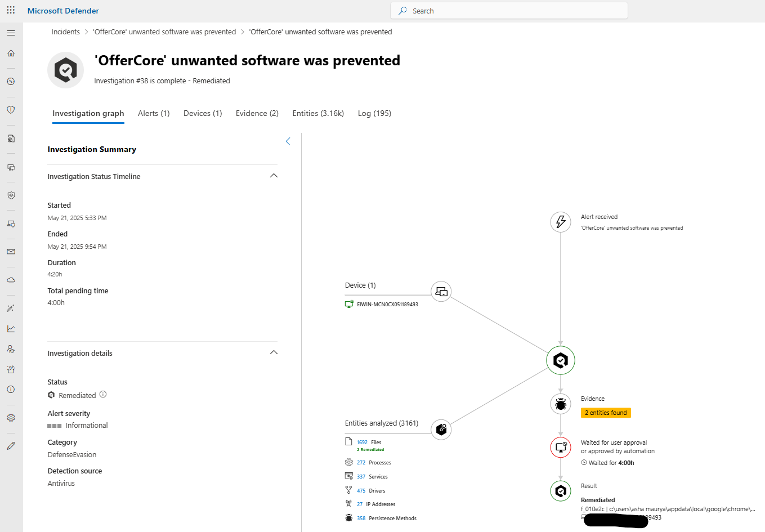Click the Incidents breadcrumb link
The image size is (765, 532).
(x=66, y=32)
